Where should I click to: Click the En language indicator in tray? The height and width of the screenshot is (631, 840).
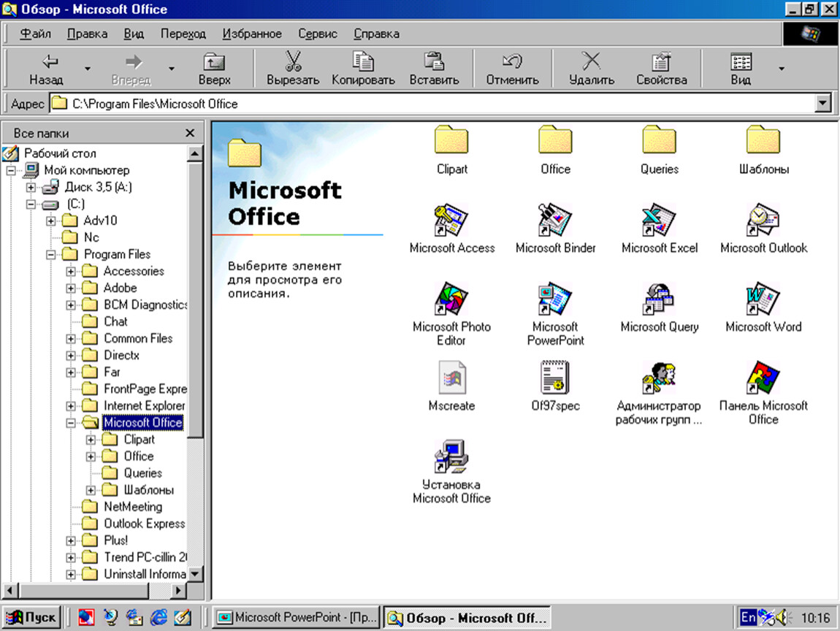pos(748,618)
